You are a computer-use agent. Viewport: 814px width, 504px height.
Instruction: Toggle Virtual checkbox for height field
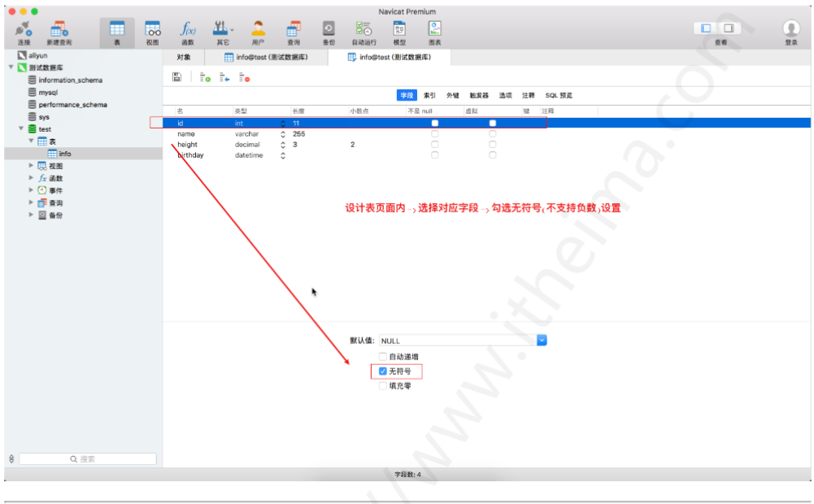pyautogui.click(x=492, y=145)
